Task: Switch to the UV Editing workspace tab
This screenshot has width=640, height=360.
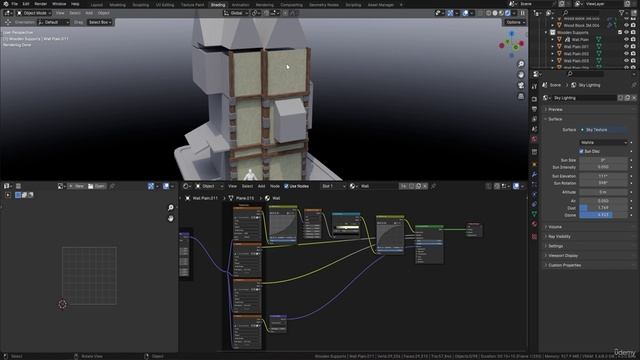Action: tap(164, 4)
